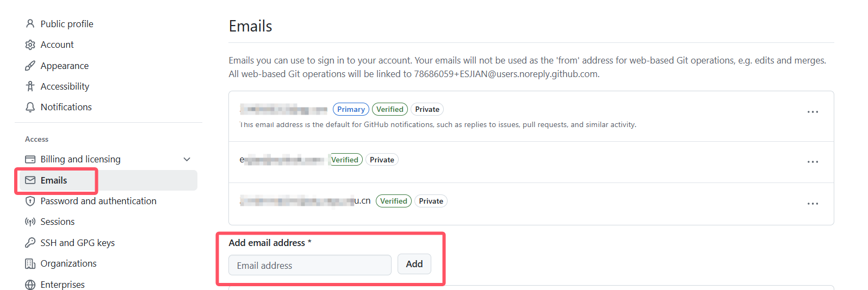
Task: Click the Account gear icon
Action: tap(30, 45)
